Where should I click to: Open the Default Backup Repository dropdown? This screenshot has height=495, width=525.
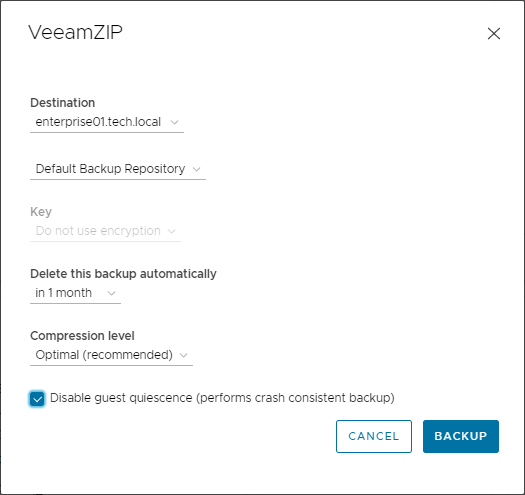118,169
